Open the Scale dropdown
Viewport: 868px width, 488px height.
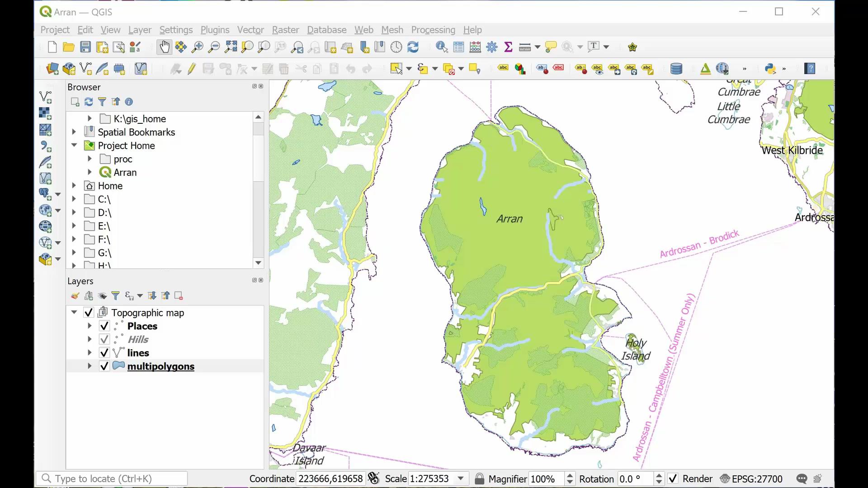coord(460,479)
